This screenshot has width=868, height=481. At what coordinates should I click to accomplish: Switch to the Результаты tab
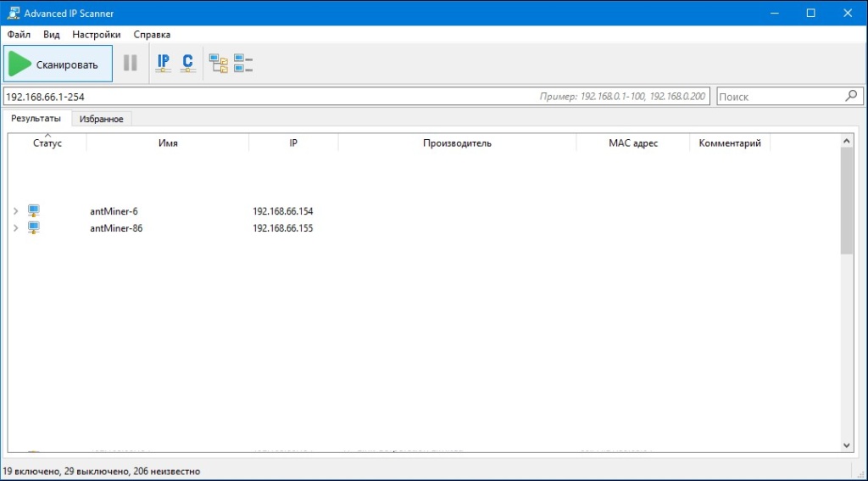pos(36,119)
